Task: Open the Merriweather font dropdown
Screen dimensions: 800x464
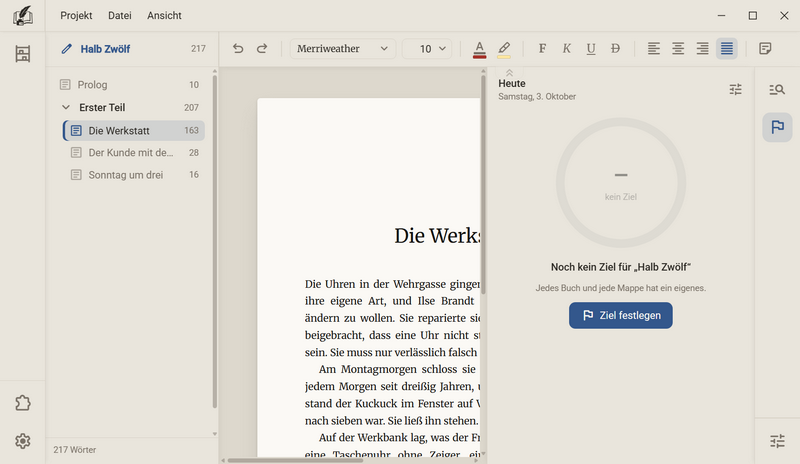Action: 342,48
